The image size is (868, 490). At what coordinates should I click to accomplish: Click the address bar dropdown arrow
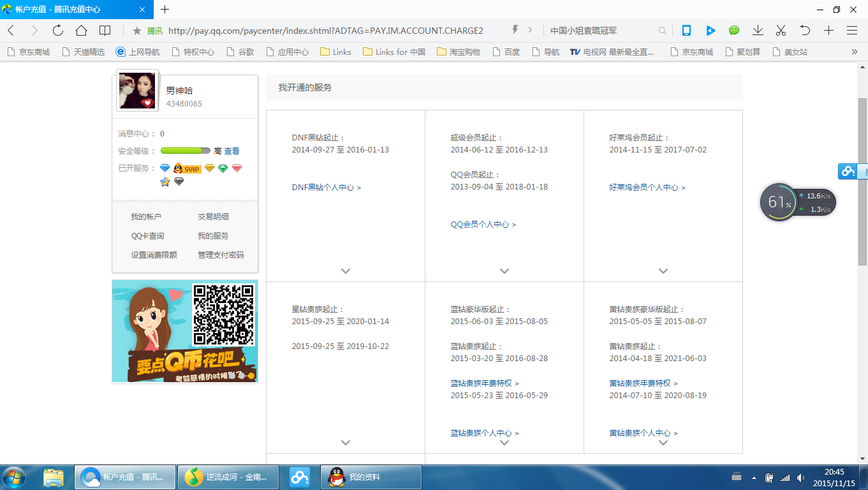(531, 30)
